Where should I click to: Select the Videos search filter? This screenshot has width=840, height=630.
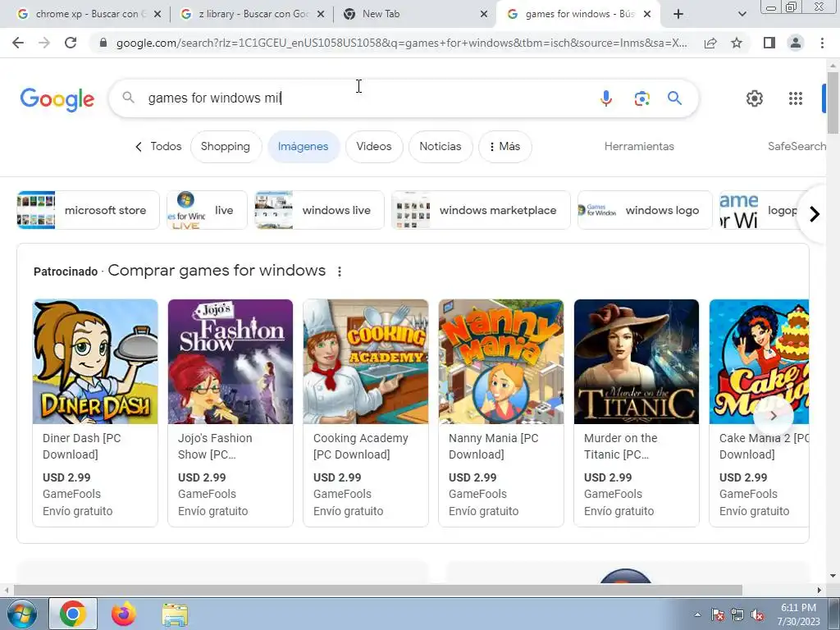click(x=374, y=146)
